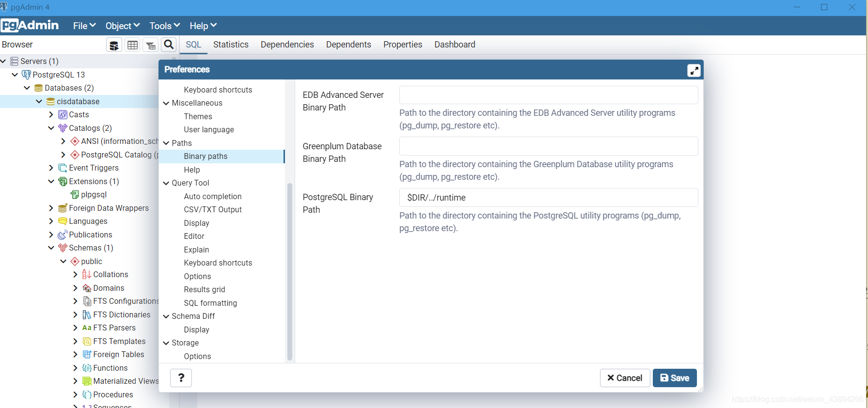Screen dimensions: 868x408
Task: Expand the Procedures tree node
Action: pyautogui.click(x=75, y=394)
